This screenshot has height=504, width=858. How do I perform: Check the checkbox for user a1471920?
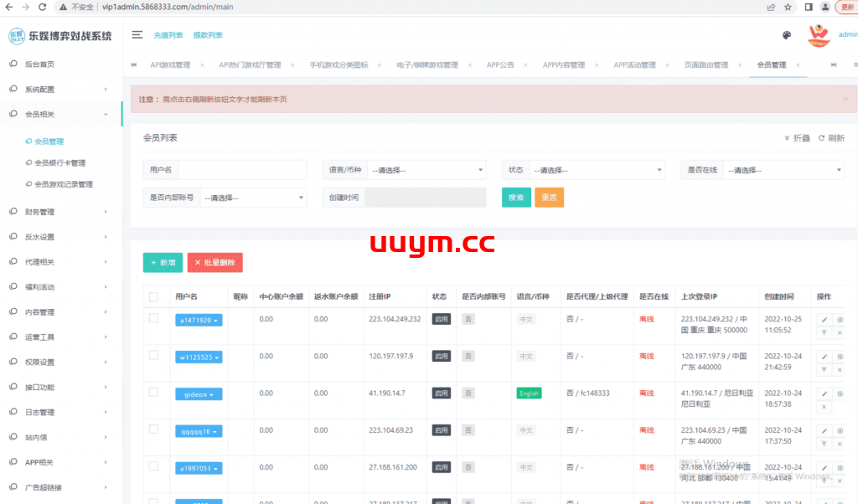point(153,318)
